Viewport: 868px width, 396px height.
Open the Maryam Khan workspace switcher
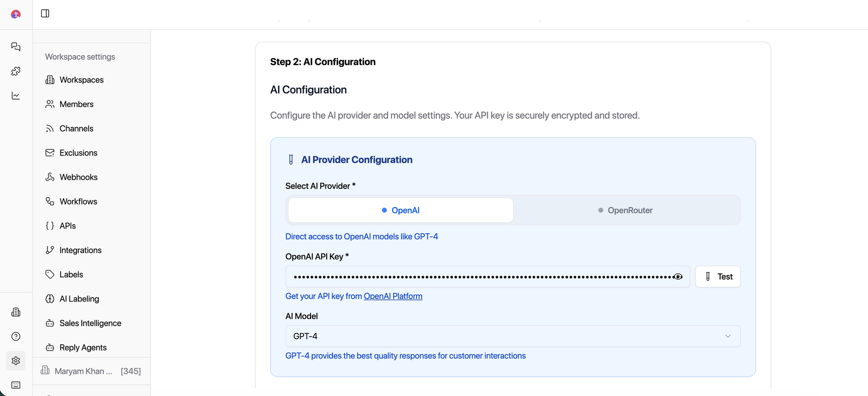[91, 371]
